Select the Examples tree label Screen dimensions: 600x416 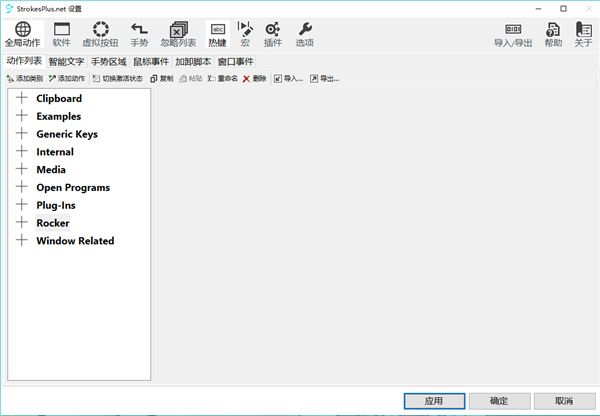click(x=59, y=116)
